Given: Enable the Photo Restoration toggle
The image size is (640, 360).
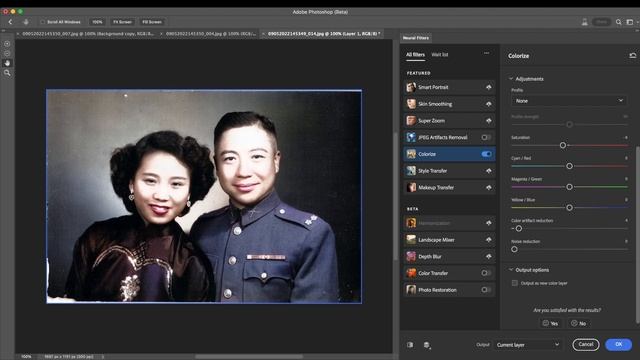Looking at the screenshot, I should pyautogui.click(x=486, y=290).
